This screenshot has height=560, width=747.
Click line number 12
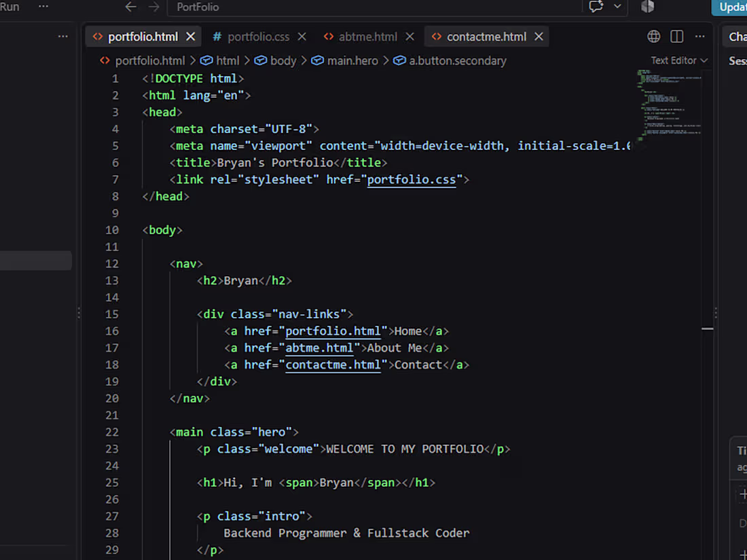tap(112, 264)
